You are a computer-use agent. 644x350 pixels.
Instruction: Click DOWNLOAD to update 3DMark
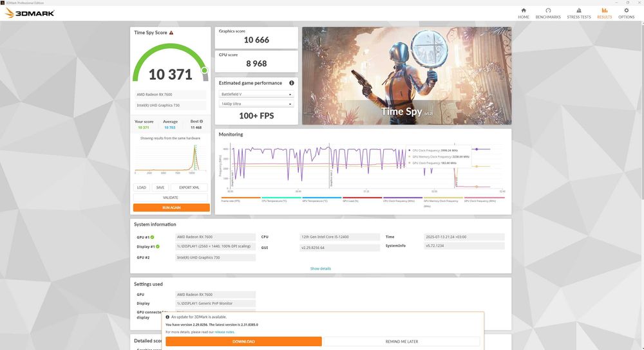pos(243,342)
